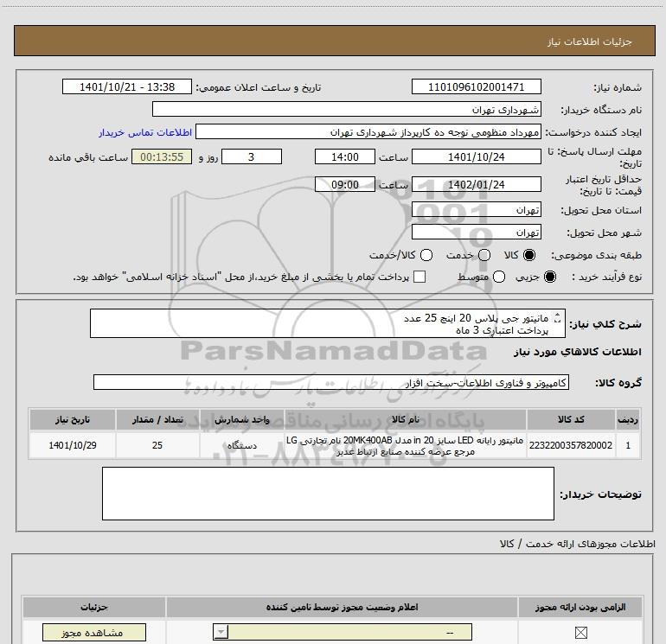Select the 'خدمت' category radio button
Viewport: 666px width, 644px height.
coord(484,255)
